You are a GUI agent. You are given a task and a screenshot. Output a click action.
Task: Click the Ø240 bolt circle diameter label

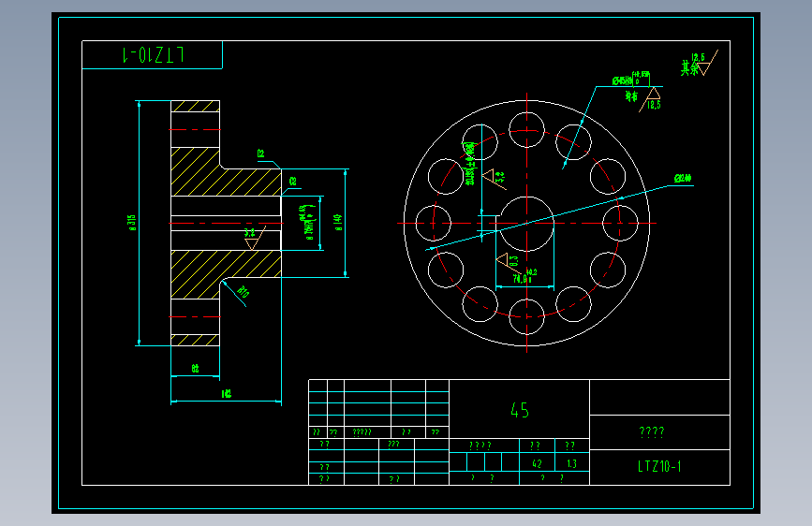[x=683, y=179]
